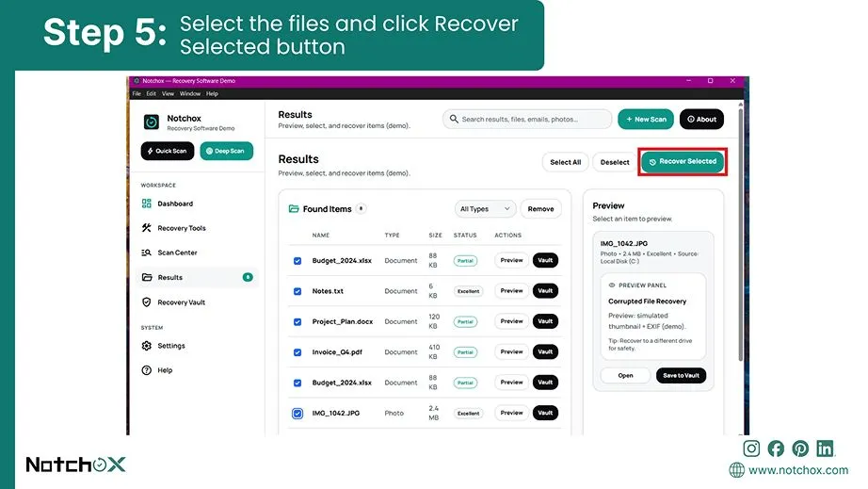The image size is (868, 489).
Task: Preview the Invoice_Q4.pdf file
Action: pyautogui.click(x=511, y=351)
